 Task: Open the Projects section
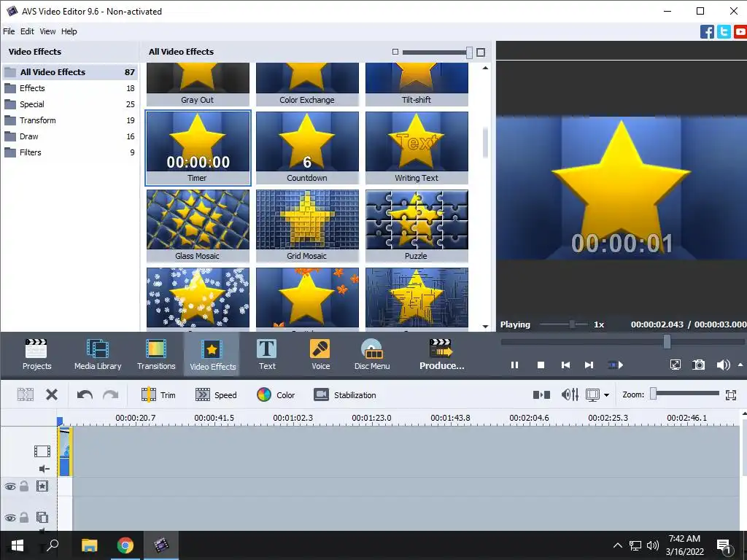pos(36,354)
